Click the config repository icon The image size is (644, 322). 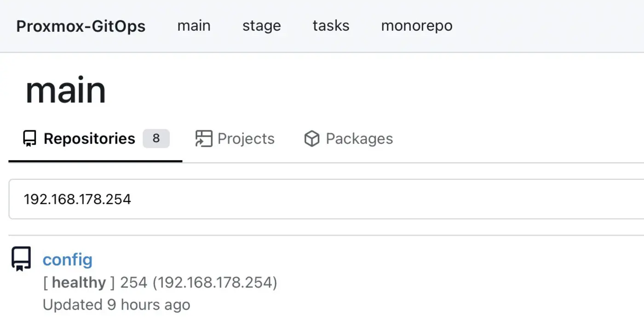21,259
